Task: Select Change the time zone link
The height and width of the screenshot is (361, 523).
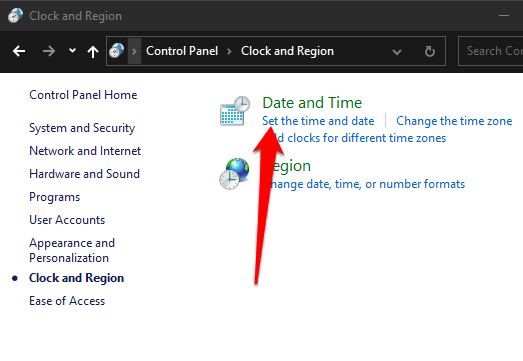Action: coord(454,121)
